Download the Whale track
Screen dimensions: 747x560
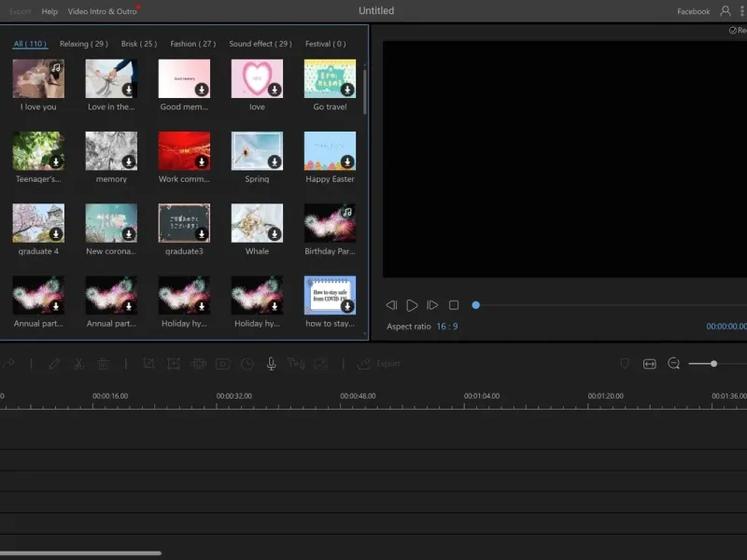point(275,234)
